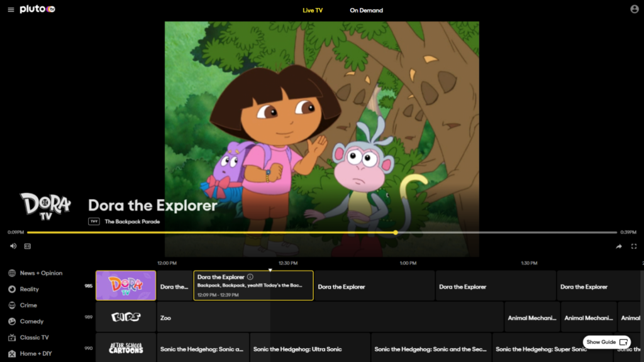View info for Dora the Explorer
644x362 pixels.
[x=250, y=277]
